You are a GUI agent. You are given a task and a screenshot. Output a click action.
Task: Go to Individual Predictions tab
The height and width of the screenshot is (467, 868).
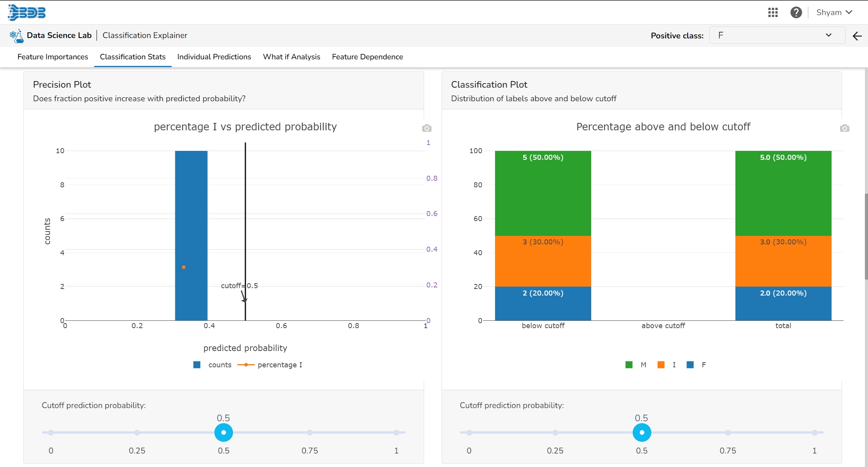[214, 57]
